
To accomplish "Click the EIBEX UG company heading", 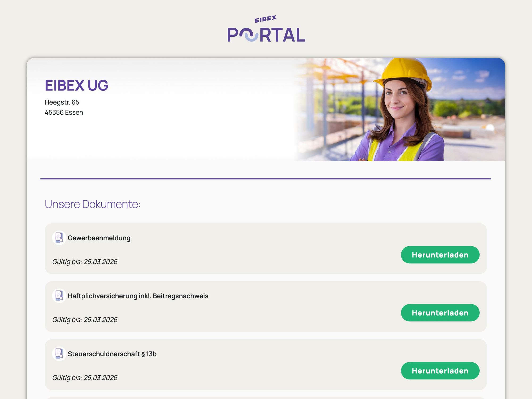I will pyautogui.click(x=77, y=86).
